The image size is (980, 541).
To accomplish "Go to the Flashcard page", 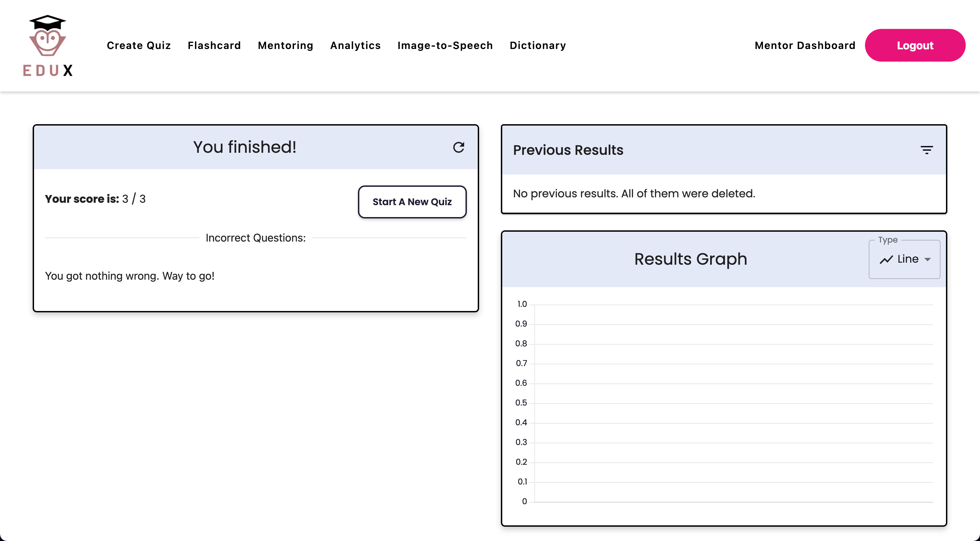I will click(x=214, y=45).
